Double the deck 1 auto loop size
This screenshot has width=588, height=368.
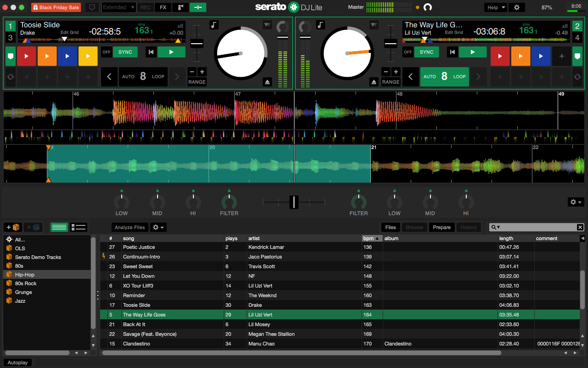177,77
